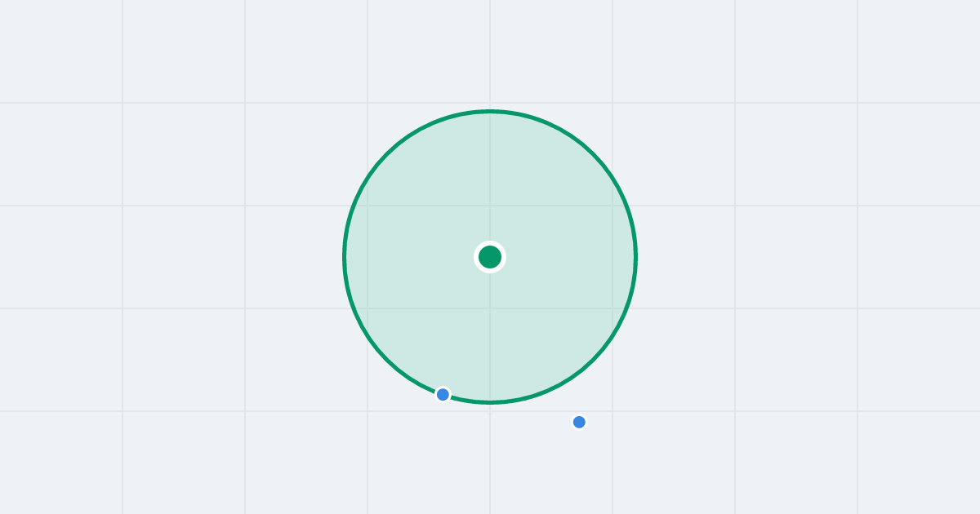Click the circle outline at its bottommost point
This screenshot has height=514, width=980.
(x=490, y=402)
